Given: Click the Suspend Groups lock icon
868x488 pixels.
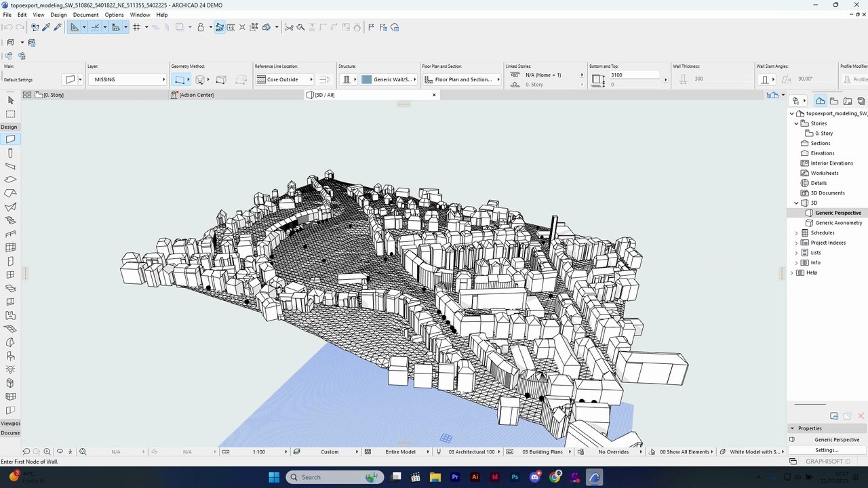Looking at the screenshot, I should (200, 27).
